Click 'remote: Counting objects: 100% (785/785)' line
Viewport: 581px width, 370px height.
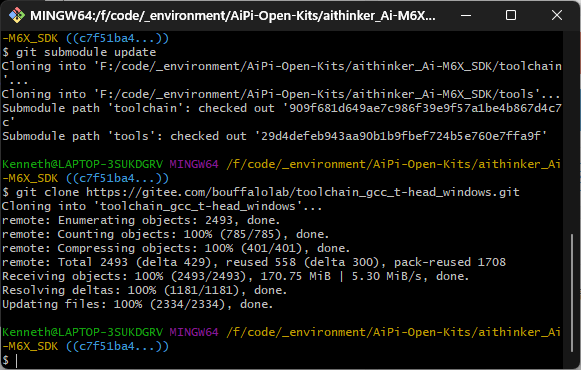tap(165, 234)
